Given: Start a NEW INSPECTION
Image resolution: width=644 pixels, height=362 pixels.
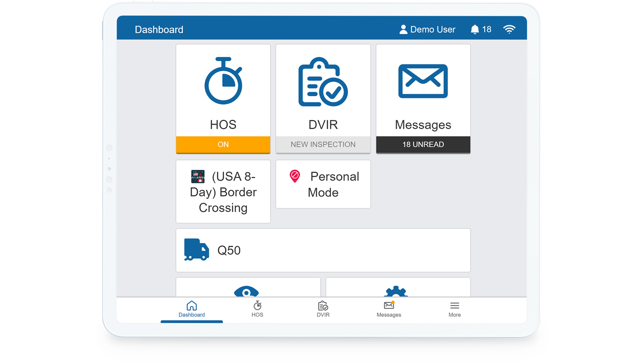Looking at the screenshot, I should pyautogui.click(x=323, y=144).
